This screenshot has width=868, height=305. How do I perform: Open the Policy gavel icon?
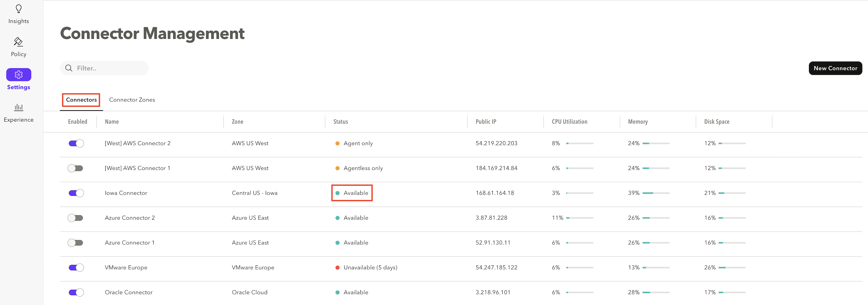click(19, 42)
